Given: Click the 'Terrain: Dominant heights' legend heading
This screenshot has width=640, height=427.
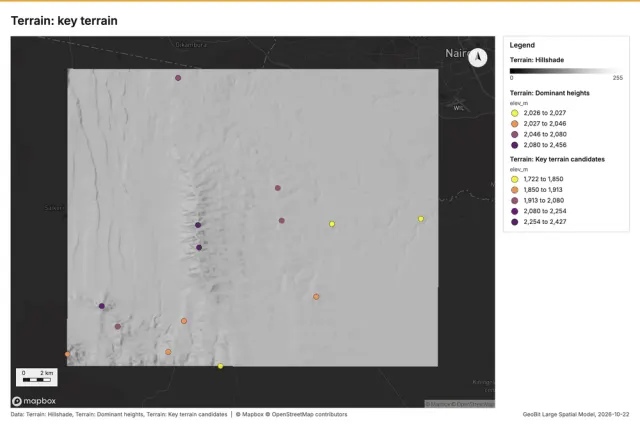Looking at the screenshot, I should (549, 93).
